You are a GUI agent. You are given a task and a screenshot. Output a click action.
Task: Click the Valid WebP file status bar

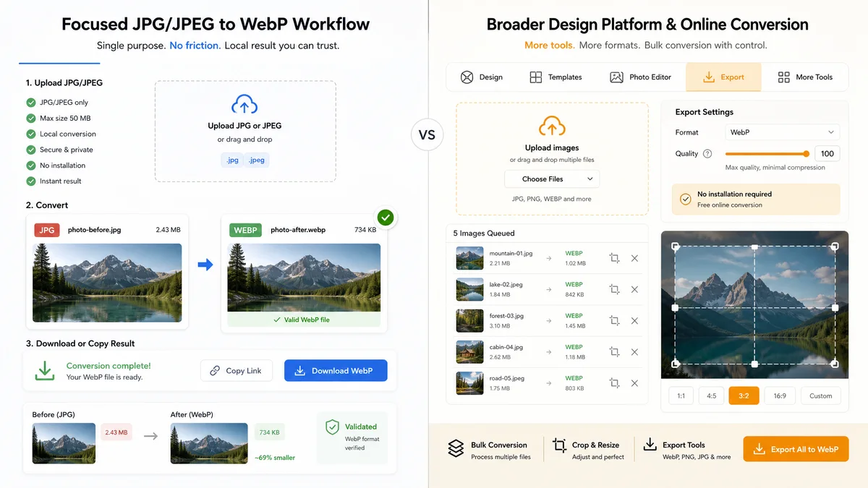pyautogui.click(x=304, y=320)
